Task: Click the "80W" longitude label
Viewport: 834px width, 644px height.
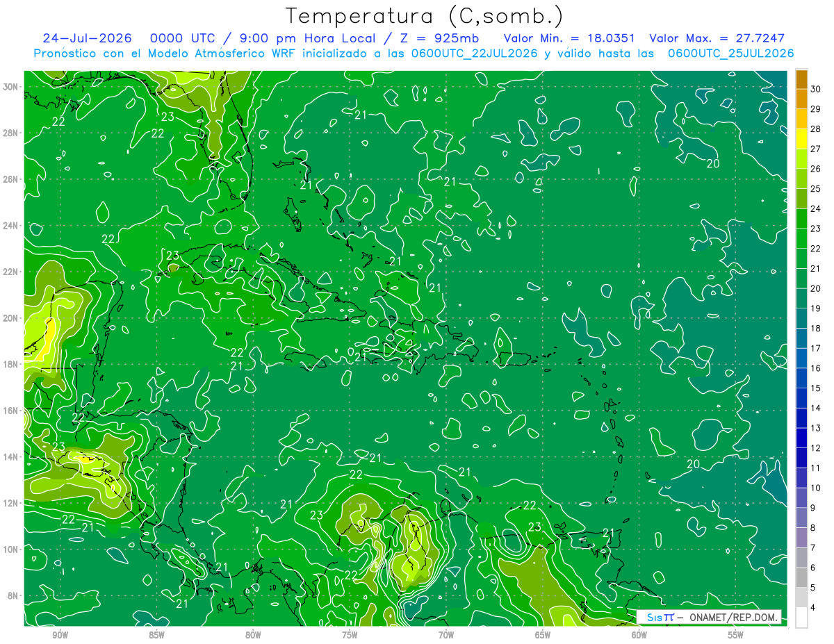Action: click(253, 635)
